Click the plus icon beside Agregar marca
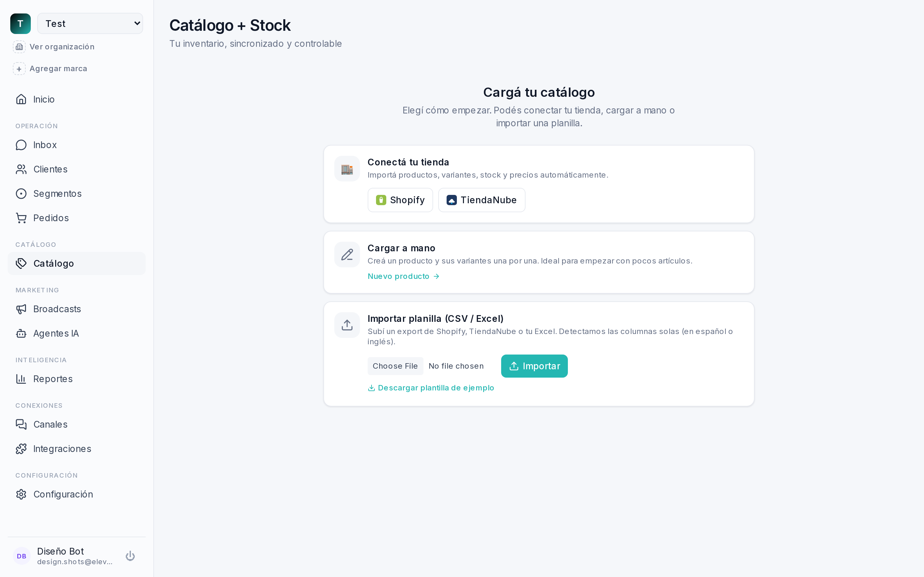This screenshot has width=924, height=577. (19, 69)
